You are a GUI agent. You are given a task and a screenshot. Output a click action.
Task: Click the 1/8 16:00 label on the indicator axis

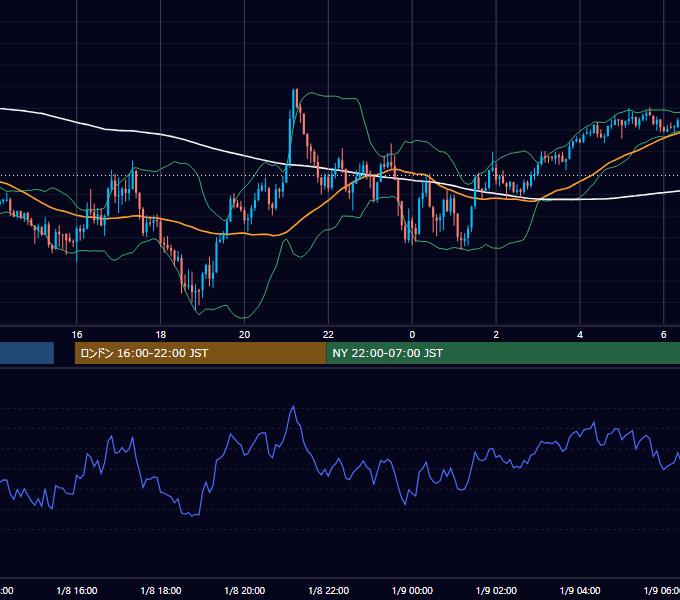tap(77, 591)
